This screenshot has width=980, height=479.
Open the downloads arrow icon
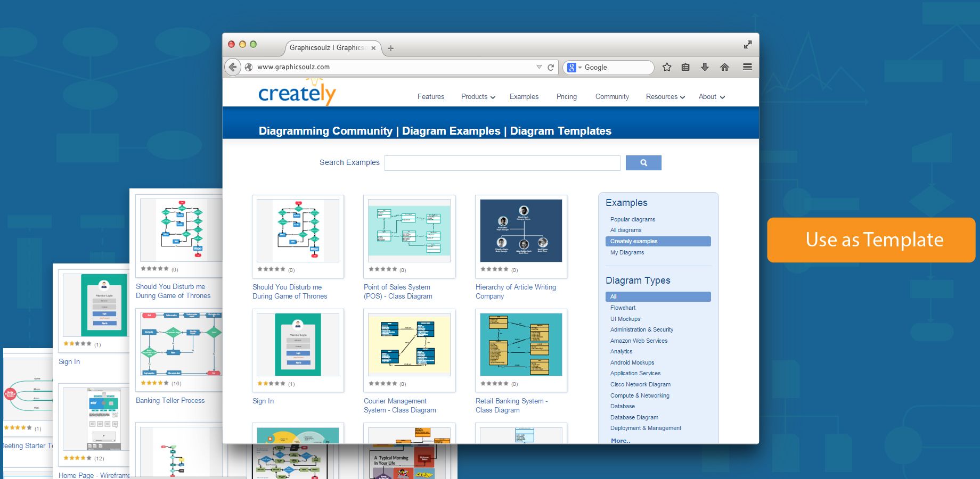[x=705, y=67]
